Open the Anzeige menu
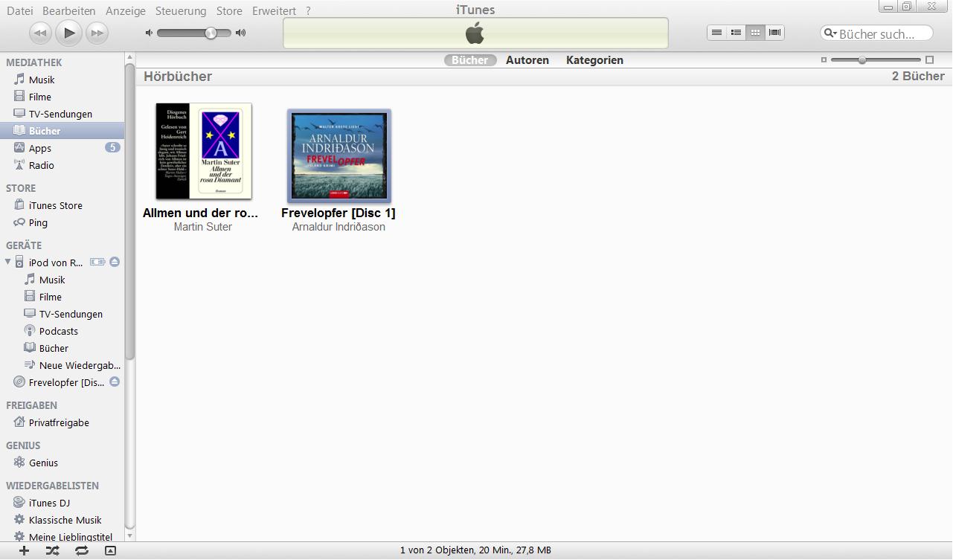The height and width of the screenshot is (560, 953). coord(126,10)
